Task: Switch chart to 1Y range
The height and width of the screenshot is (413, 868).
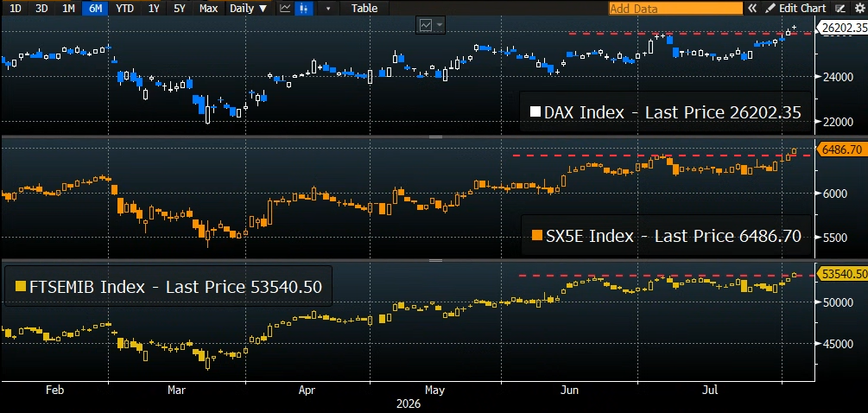Action: click(x=155, y=8)
